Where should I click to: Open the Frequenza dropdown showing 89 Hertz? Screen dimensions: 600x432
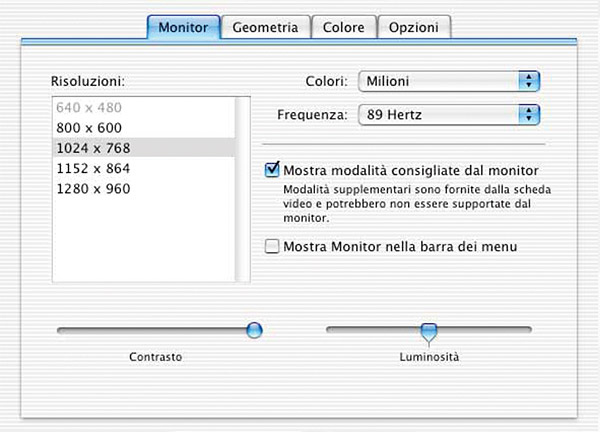pyautogui.click(x=449, y=114)
